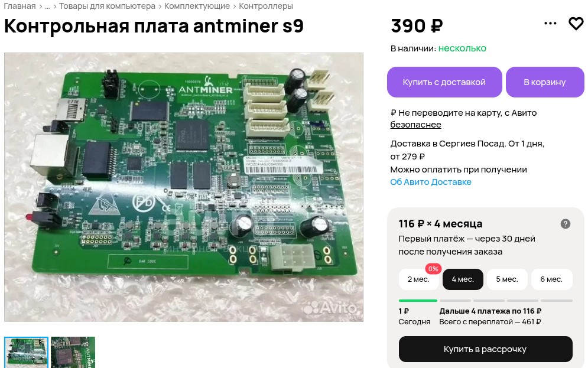Select the 4 мес. installment option
Image resolution: width=588 pixels, height=368 pixels.
463,279
